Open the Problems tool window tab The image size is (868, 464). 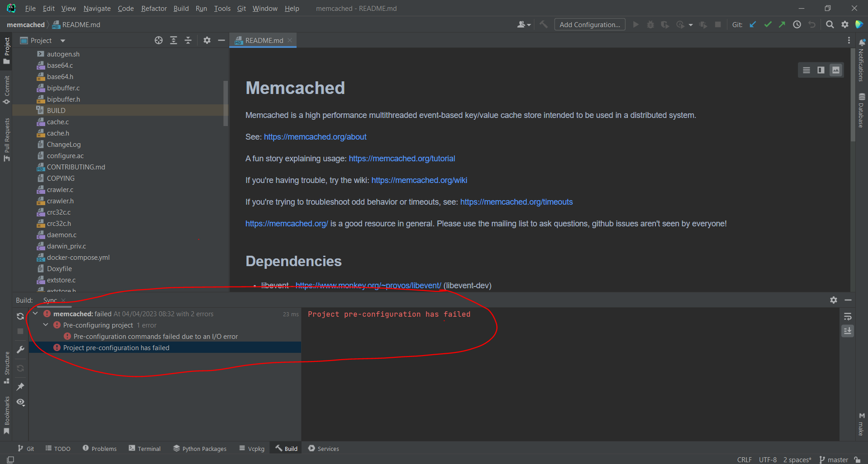click(x=99, y=449)
